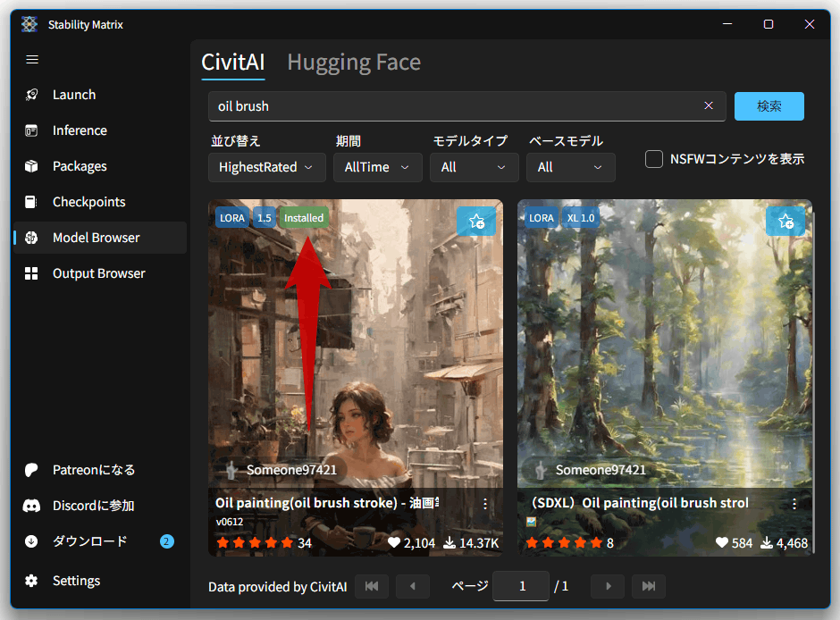Open the Checkpoints page
Image resolution: width=840 pixels, height=620 pixels.
[x=100, y=202]
